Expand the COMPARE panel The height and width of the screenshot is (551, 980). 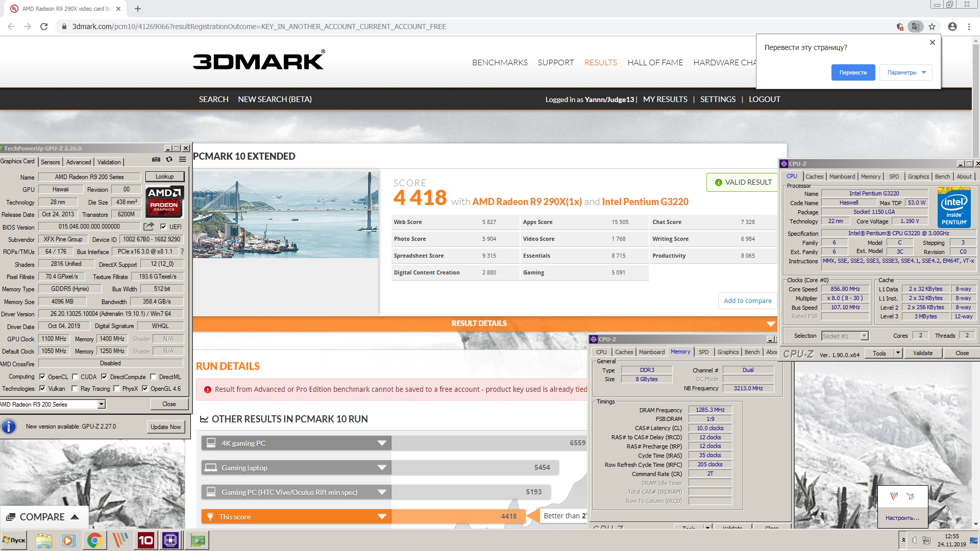click(x=43, y=517)
